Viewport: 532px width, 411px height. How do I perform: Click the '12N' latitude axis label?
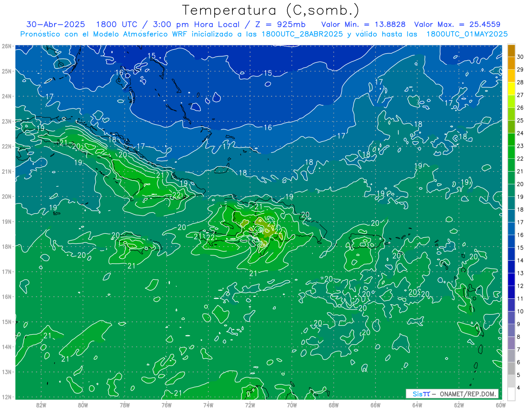(7, 397)
